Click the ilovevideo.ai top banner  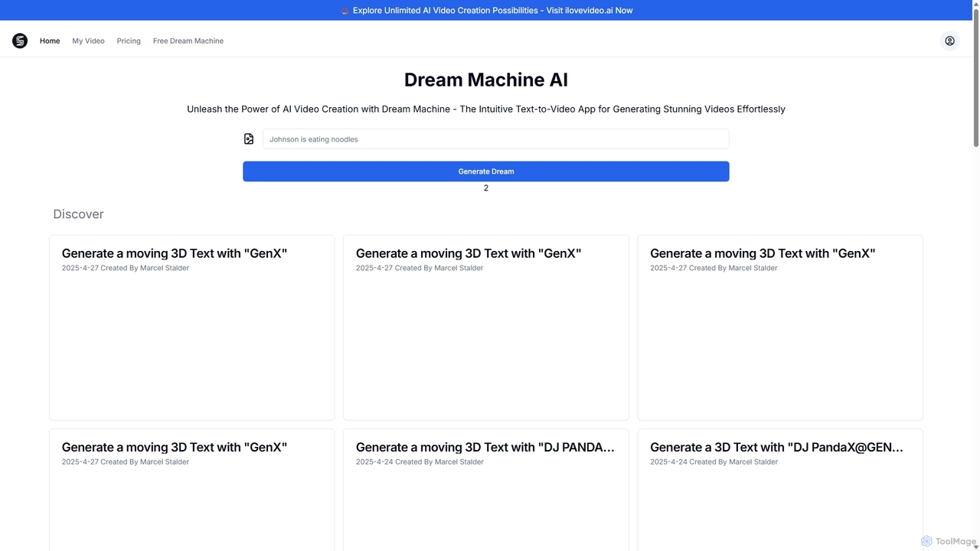point(486,10)
